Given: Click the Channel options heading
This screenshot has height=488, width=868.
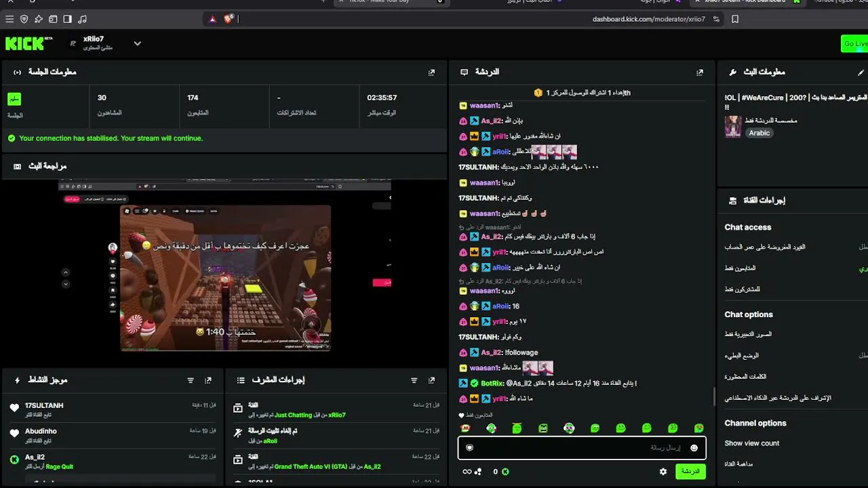Looking at the screenshot, I should coord(755,423).
